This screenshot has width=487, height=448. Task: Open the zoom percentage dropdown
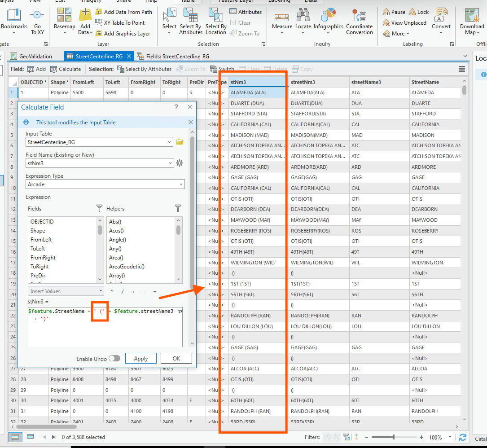[450, 437]
